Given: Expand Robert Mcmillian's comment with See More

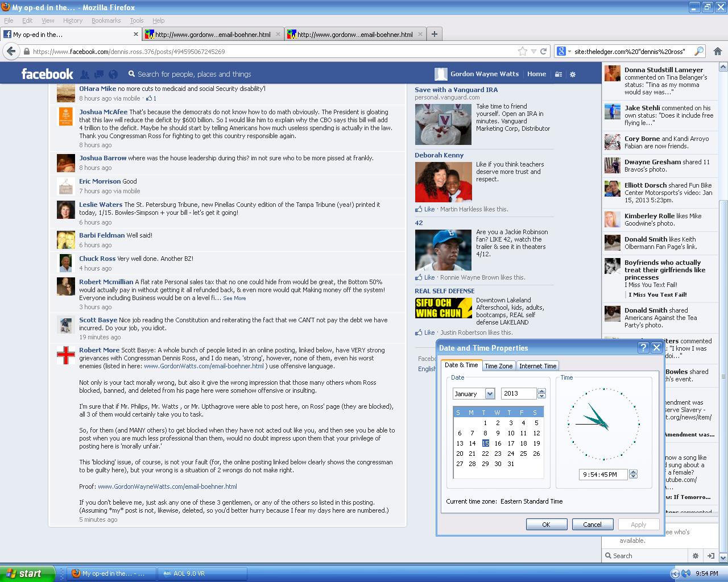Looking at the screenshot, I should [234, 298].
